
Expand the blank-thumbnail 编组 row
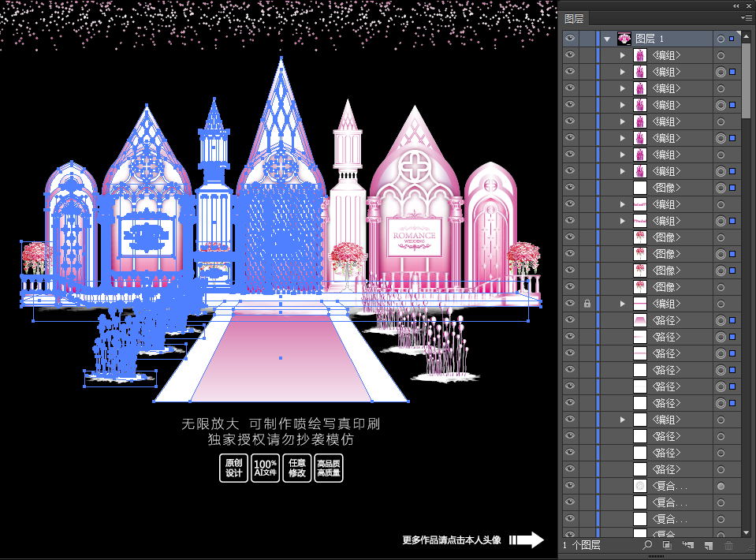[x=623, y=420]
